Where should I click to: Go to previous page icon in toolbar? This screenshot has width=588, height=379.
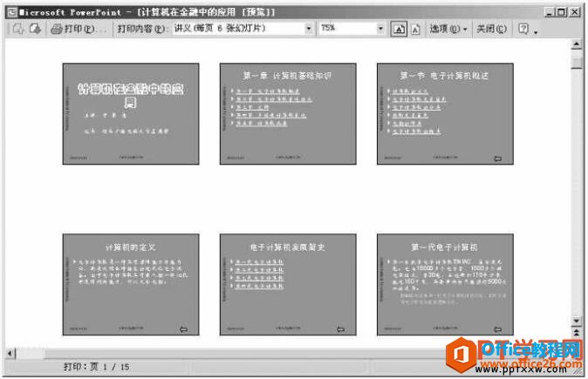pyautogui.click(x=18, y=29)
